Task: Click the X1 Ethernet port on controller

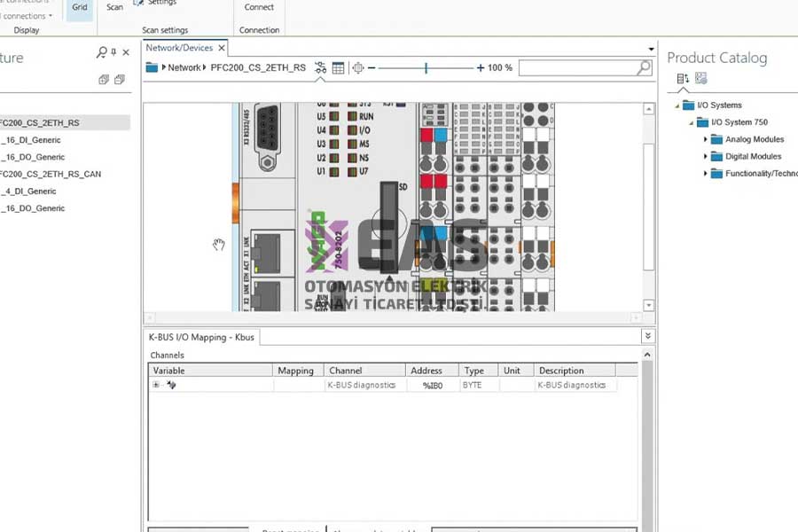Action: pos(267,253)
